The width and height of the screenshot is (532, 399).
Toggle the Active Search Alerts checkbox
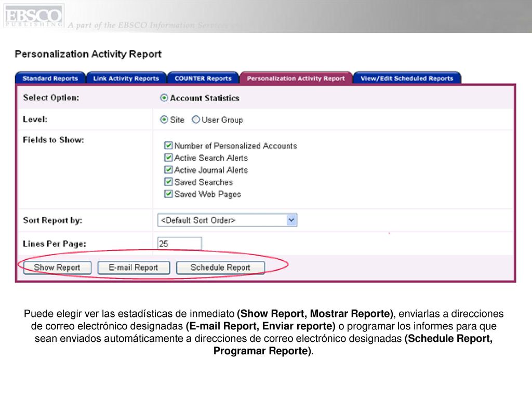tap(168, 158)
